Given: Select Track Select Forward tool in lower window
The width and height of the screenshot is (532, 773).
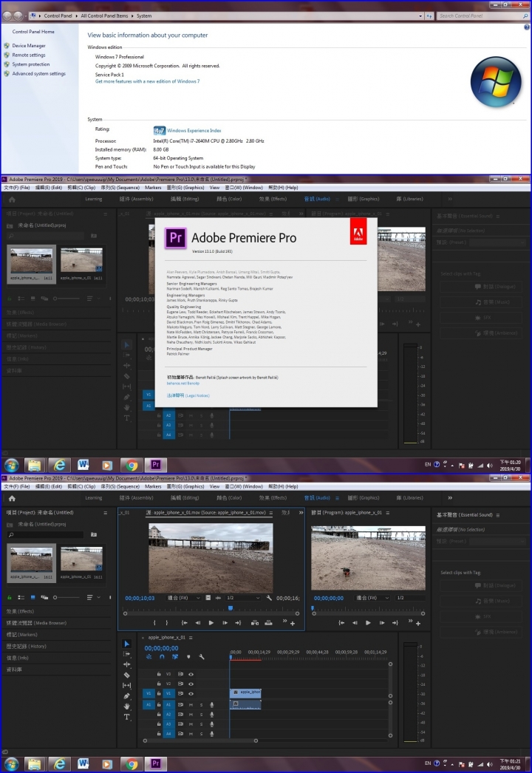Looking at the screenshot, I should pos(126,654).
